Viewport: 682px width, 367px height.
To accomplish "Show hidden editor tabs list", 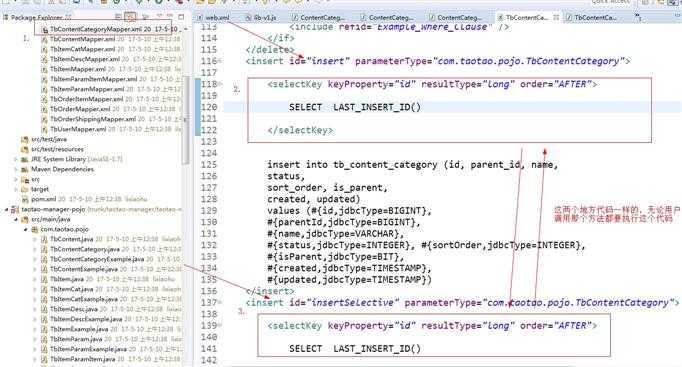I will [x=638, y=17].
